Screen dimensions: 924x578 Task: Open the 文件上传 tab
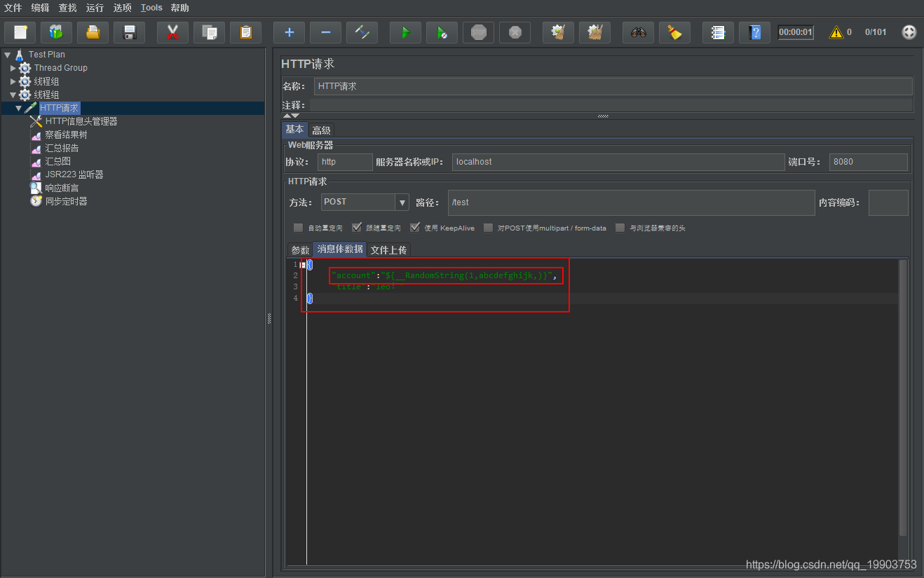(x=388, y=250)
